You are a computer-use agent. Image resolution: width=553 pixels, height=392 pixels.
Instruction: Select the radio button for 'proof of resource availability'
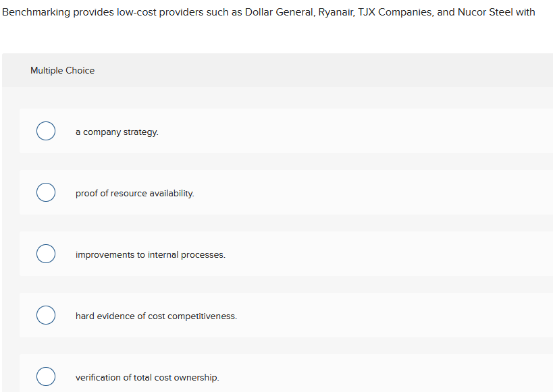pos(45,192)
